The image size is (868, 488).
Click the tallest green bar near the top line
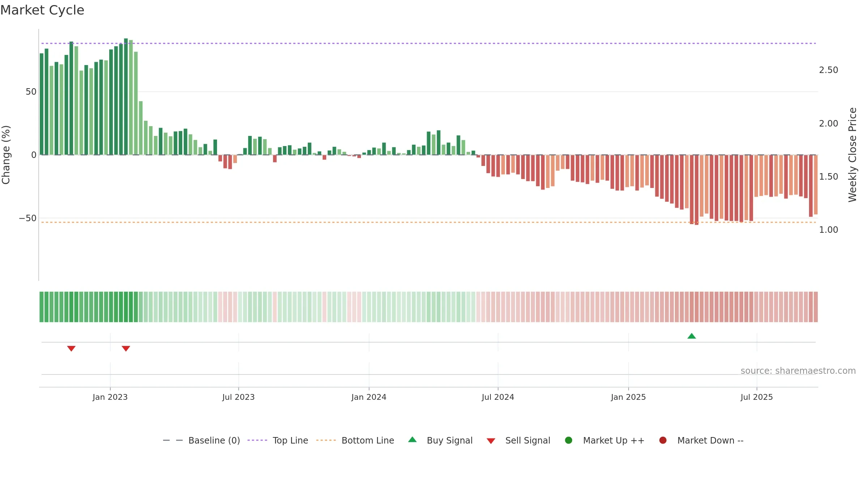pos(126,97)
